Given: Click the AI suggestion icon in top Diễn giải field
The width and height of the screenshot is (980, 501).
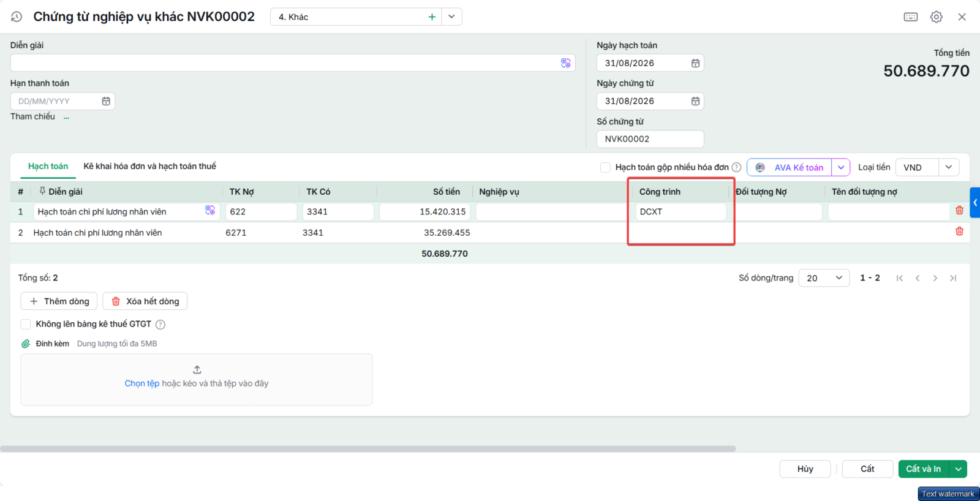Looking at the screenshot, I should (x=566, y=63).
